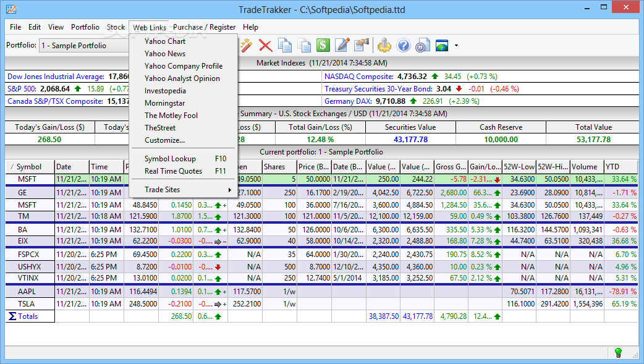Close the Web Links menu via its header

pos(150,28)
